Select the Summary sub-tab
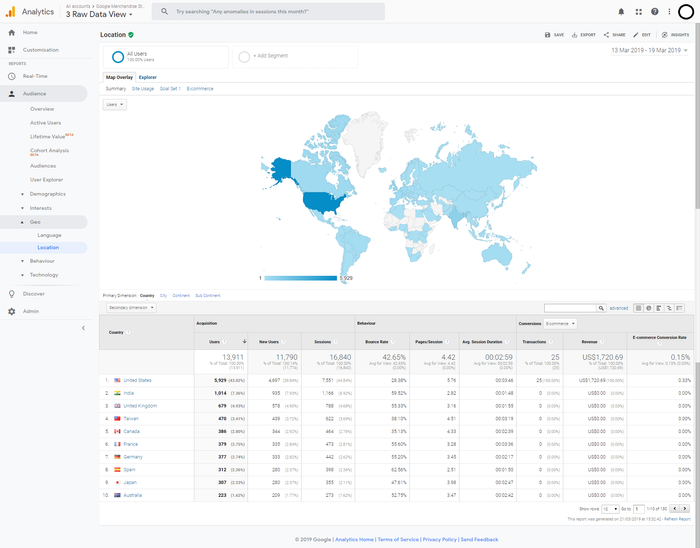Screen dimensions: 700x548 point(116,89)
